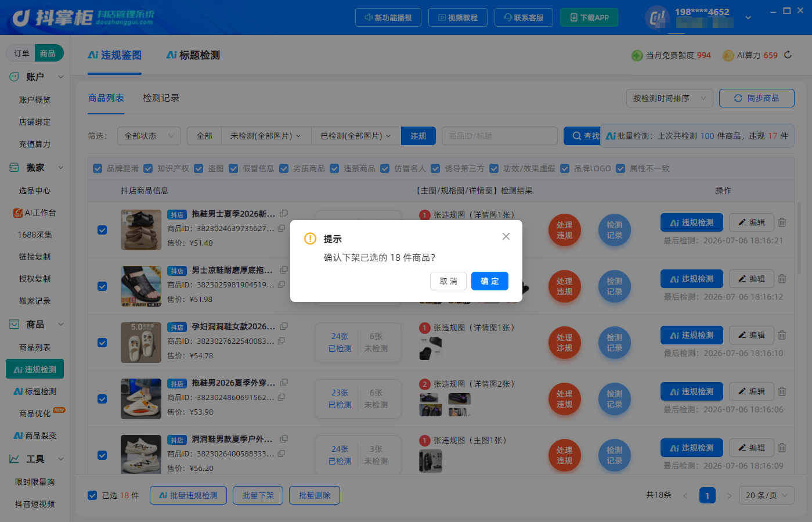Toggle the 盗图 filter checkbox

199,168
